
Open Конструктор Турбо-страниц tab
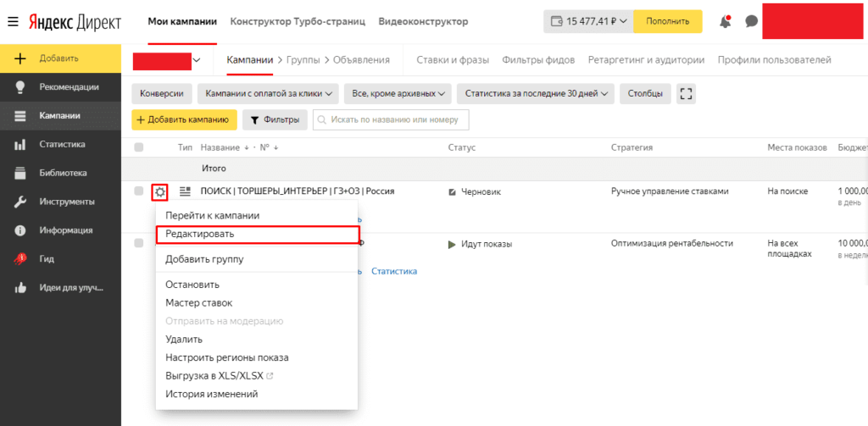pos(298,21)
